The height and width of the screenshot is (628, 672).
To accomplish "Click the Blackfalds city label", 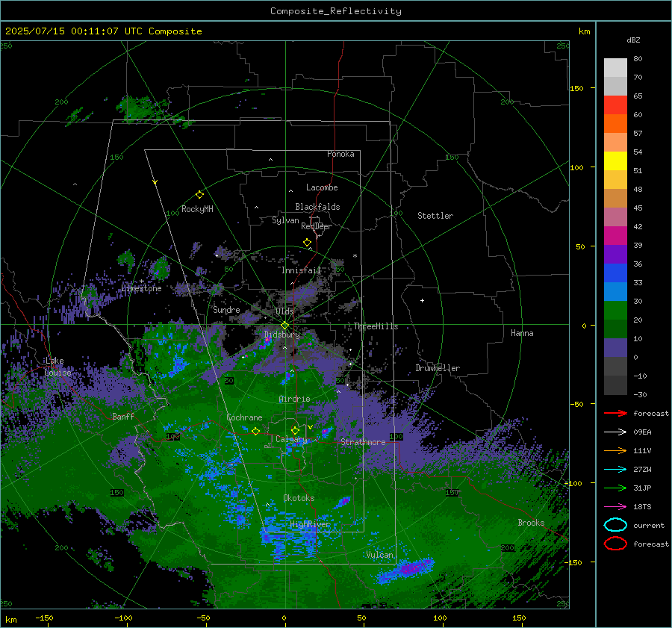I will pos(317,207).
